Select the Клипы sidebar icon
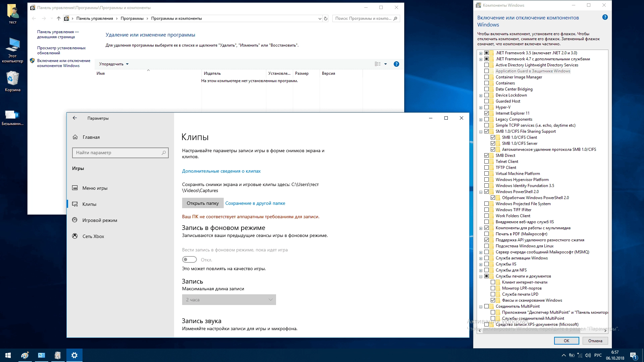The width and height of the screenshot is (644, 362). click(75, 204)
